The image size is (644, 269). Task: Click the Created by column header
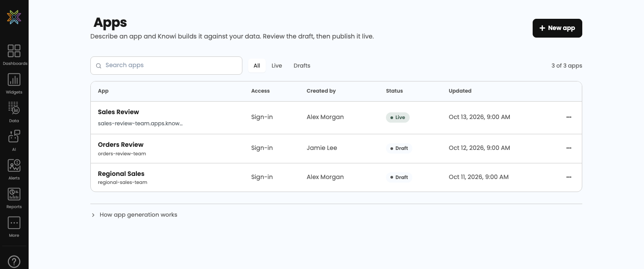coord(321,91)
